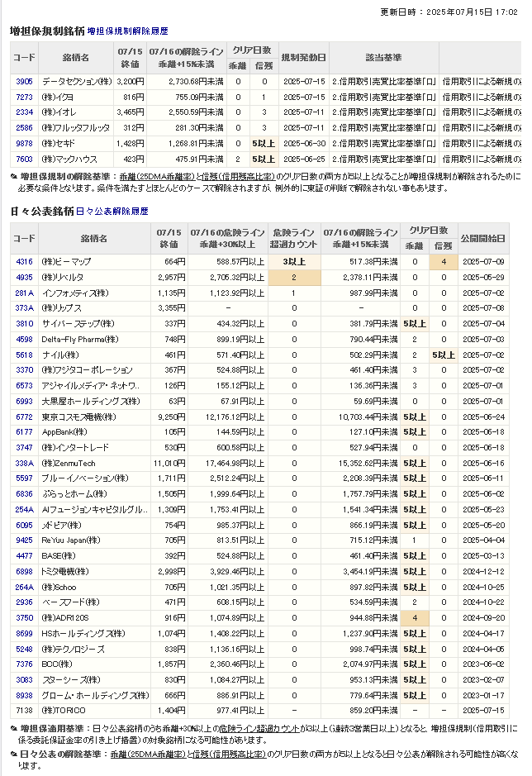Viewport: 532px width, 776px height.
Task: Select the stock name データセクション(株)
Action: point(77,82)
